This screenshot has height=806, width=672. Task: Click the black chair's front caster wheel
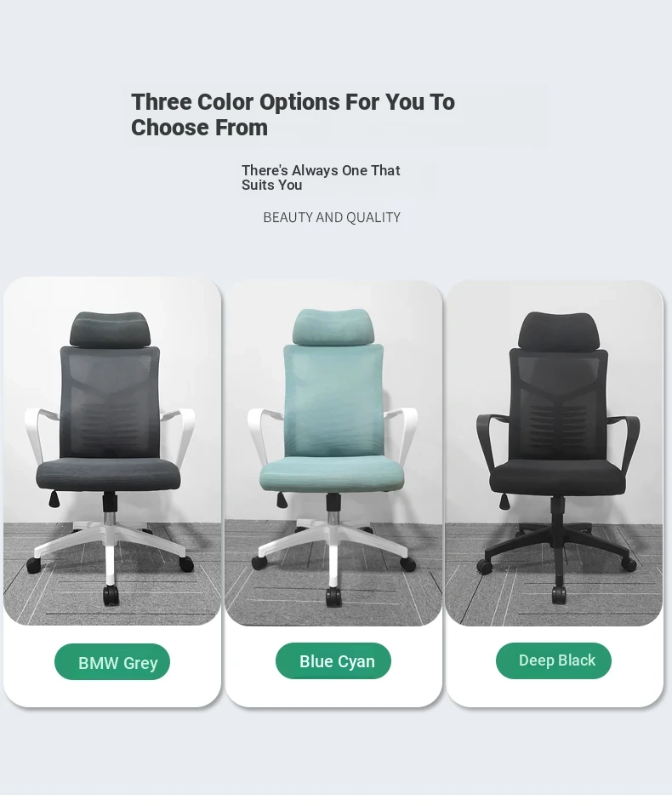coord(559,594)
